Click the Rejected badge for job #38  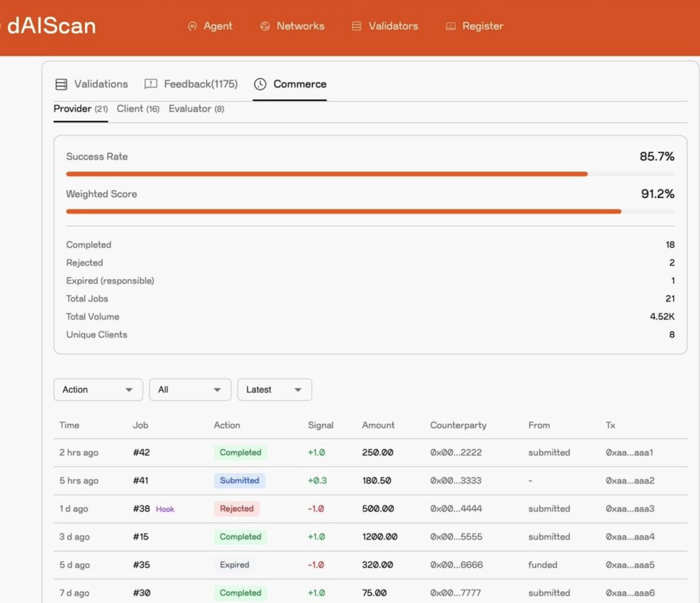236,508
